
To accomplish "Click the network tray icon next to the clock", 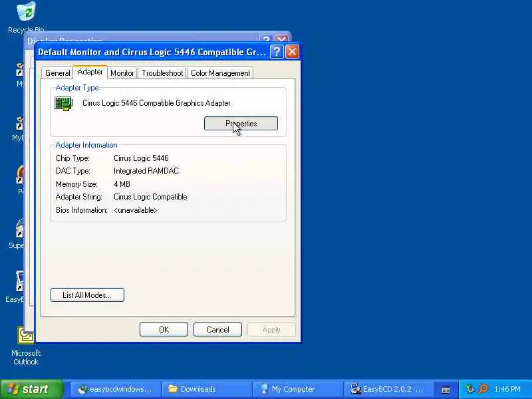I will click(x=470, y=389).
